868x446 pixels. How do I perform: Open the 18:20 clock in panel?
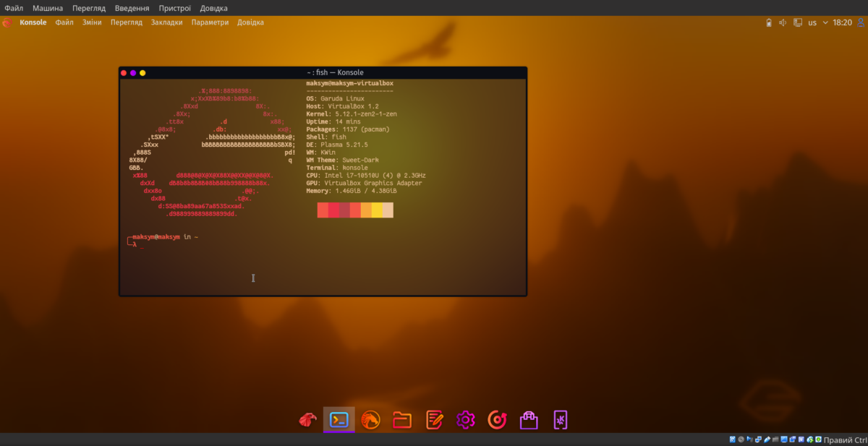842,22
